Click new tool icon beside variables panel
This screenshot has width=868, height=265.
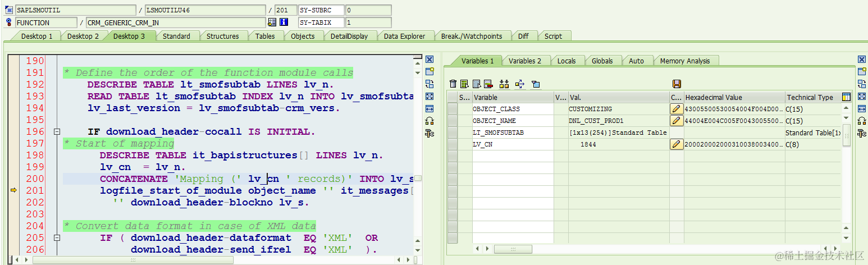pos(863,71)
